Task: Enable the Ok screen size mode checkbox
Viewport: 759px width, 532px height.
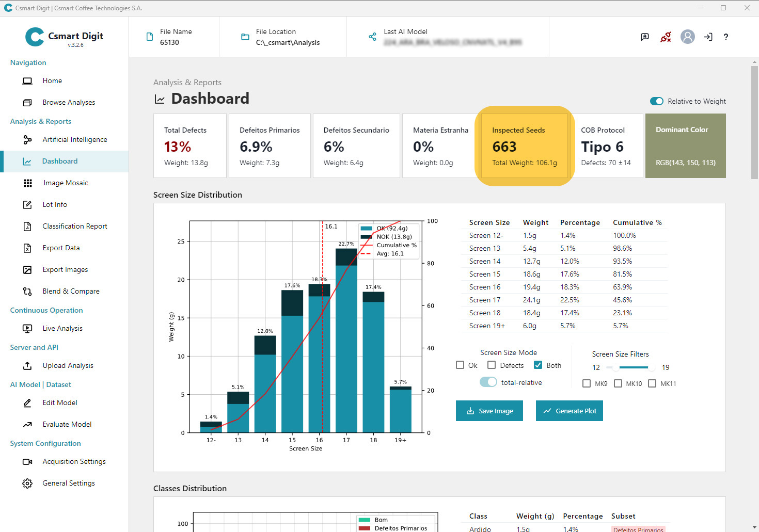Action: 460,365
